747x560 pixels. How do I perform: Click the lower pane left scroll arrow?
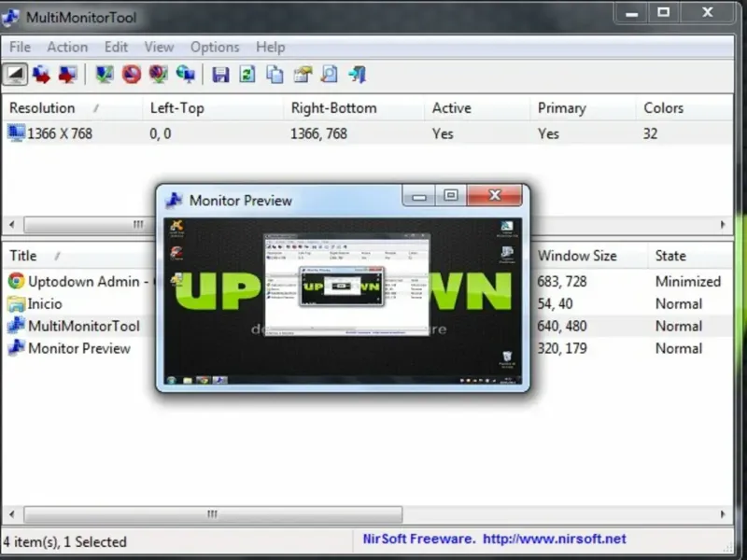(12, 514)
